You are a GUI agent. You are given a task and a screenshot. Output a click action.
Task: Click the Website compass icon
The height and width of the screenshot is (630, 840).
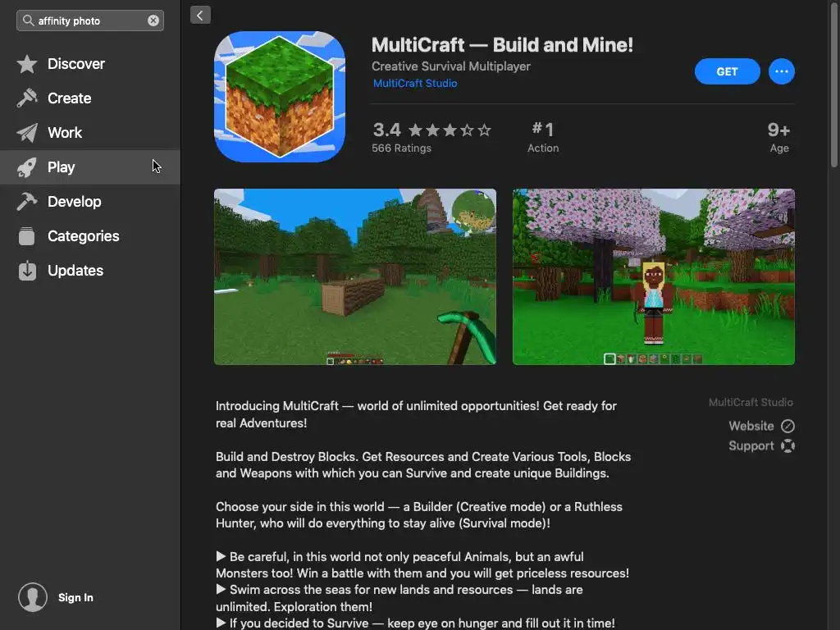coord(787,426)
